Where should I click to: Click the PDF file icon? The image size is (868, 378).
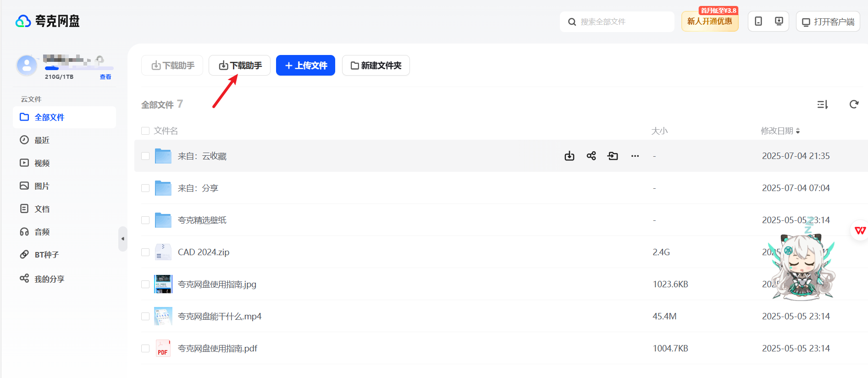pyautogui.click(x=163, y=348)
